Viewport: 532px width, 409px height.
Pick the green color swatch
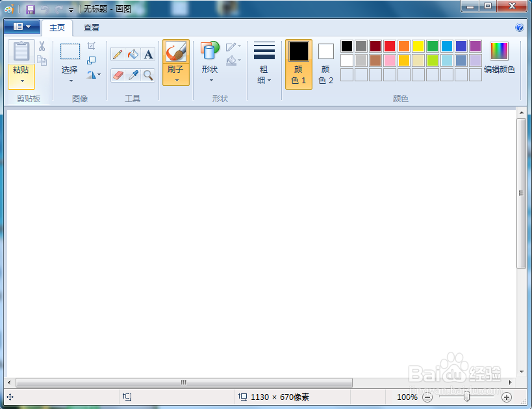tap(433, 46)
